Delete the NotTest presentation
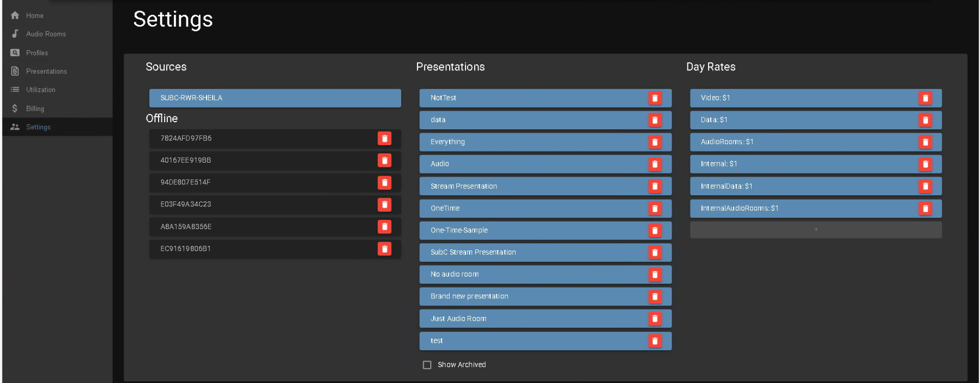Image resolution: width=980 pixels, height=383 pixels. [x=655, y=98]
